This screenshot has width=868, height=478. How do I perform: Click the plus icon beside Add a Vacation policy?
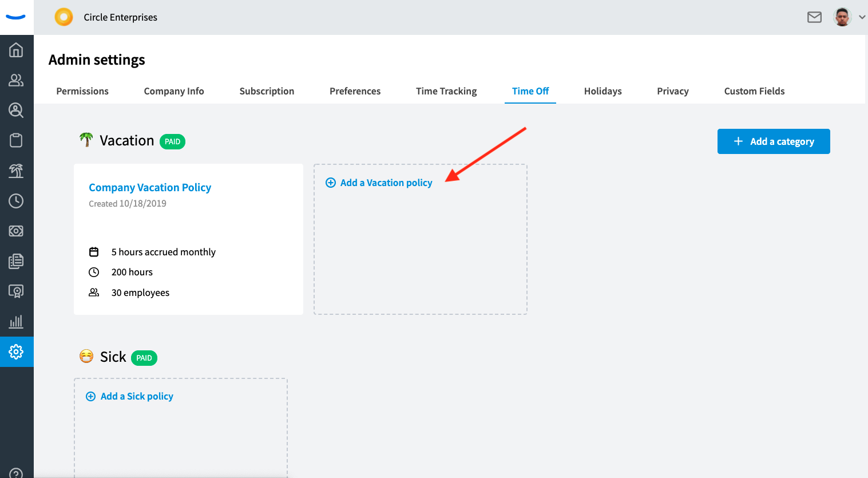(331, 183)
